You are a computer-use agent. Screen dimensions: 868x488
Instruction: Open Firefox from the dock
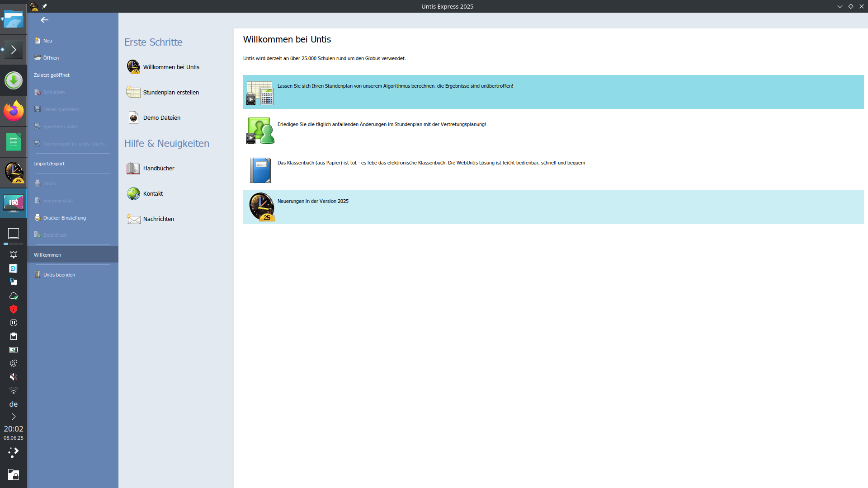tap(14, 111)
